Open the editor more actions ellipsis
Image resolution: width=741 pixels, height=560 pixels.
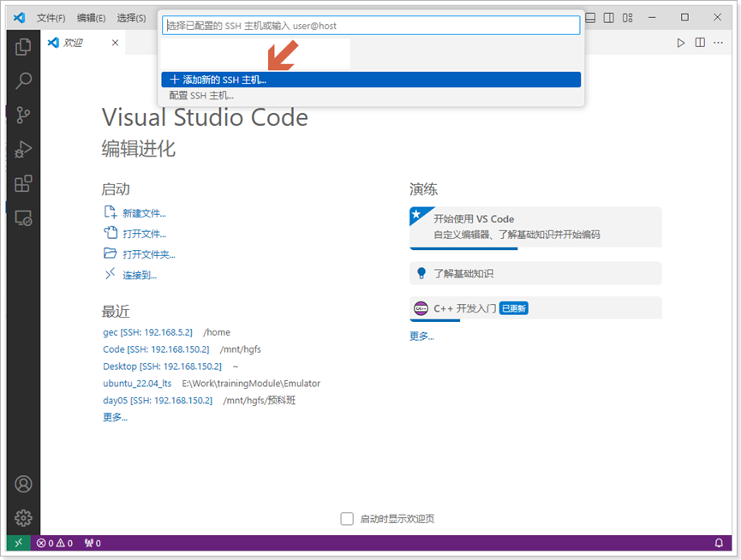tap(719, 43)
